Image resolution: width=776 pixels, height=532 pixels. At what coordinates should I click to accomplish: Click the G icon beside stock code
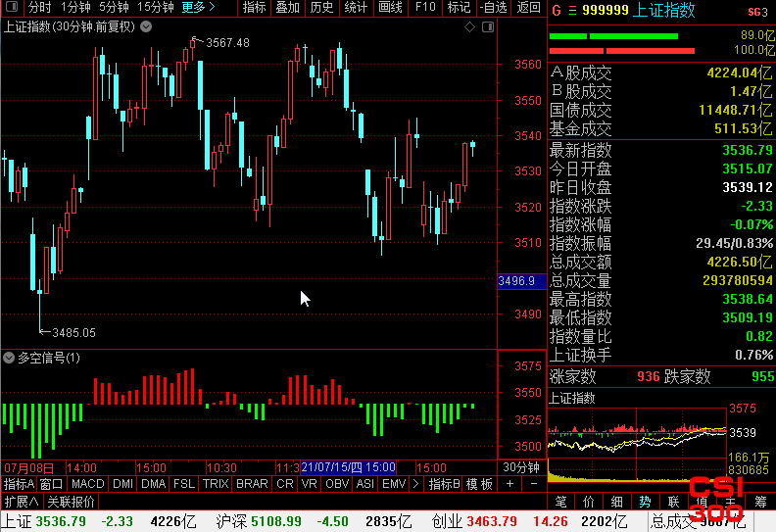(x=557, y=11)
